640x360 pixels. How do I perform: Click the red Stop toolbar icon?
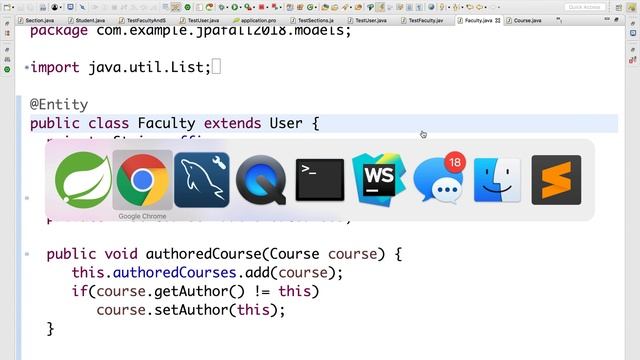[261, 7]
